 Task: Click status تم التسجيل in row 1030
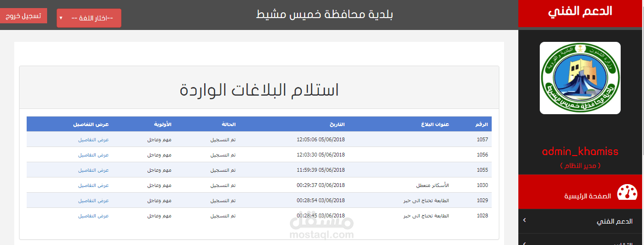(x=223, y=186)
